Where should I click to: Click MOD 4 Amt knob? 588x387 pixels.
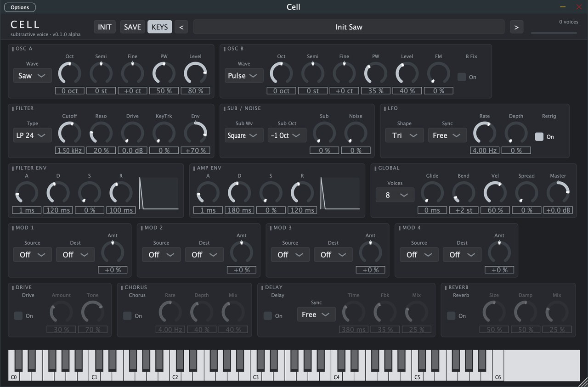[499, 252]
